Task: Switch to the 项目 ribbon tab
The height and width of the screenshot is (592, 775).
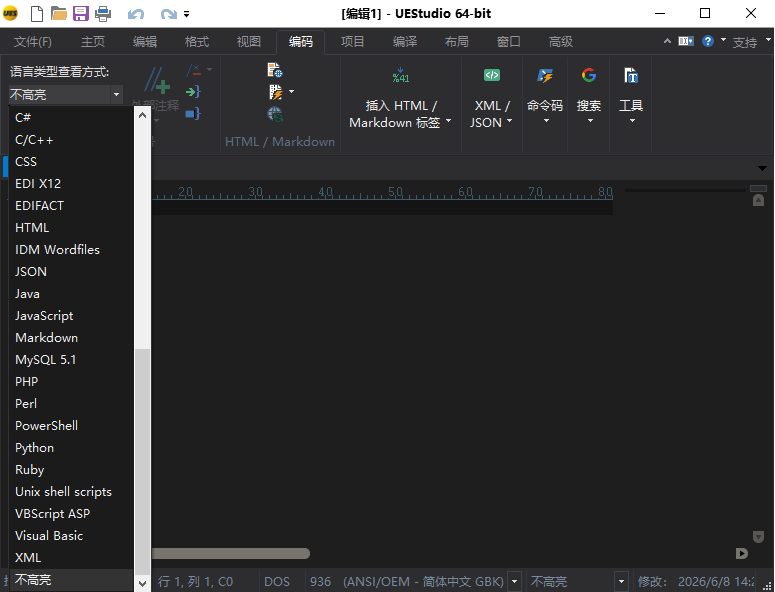Action: (x=352, y=42)
